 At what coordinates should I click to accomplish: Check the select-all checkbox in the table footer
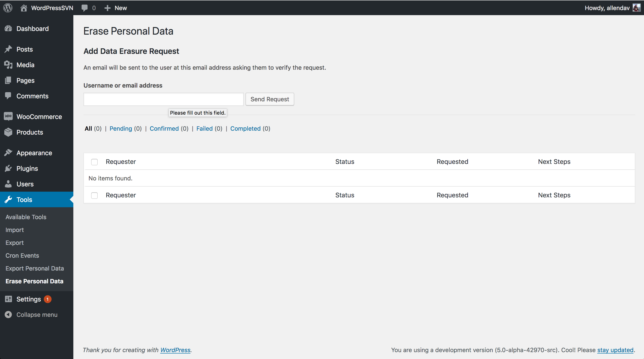point(94,196)
